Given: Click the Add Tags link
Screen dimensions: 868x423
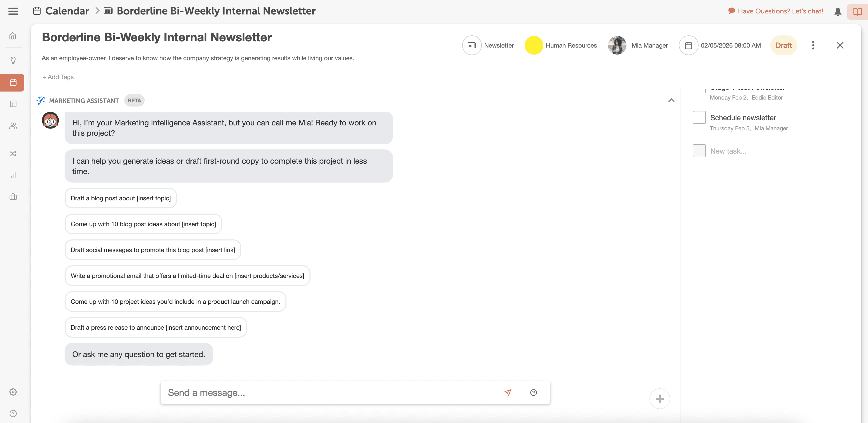Looking at the screenshot, I should pos(58,77).
